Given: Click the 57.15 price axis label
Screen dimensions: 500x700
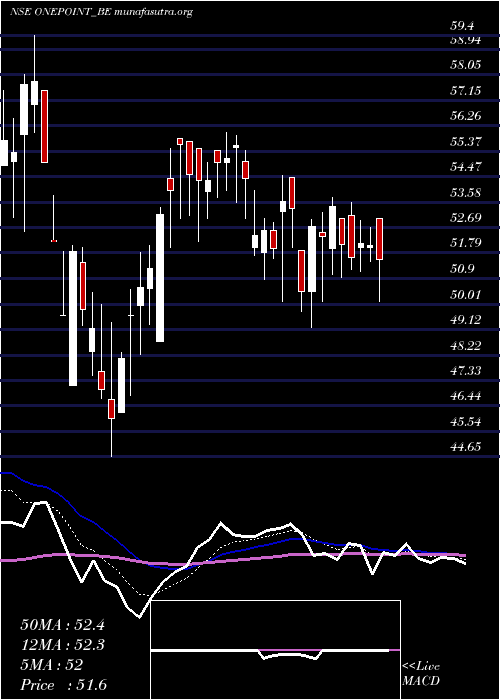Looking at the screenshot, I should [466, 91].
